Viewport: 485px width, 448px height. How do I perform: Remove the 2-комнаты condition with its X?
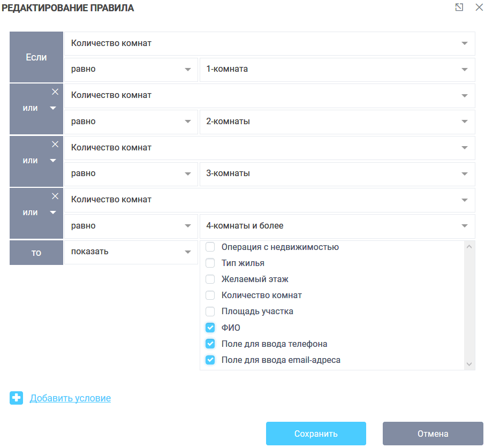(55, 92)
